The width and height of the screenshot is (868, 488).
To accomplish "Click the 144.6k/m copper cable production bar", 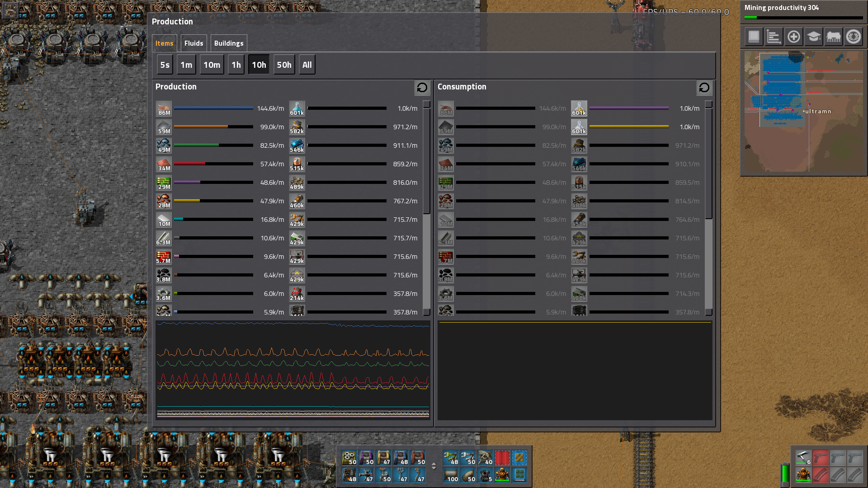I will point(213,108).
